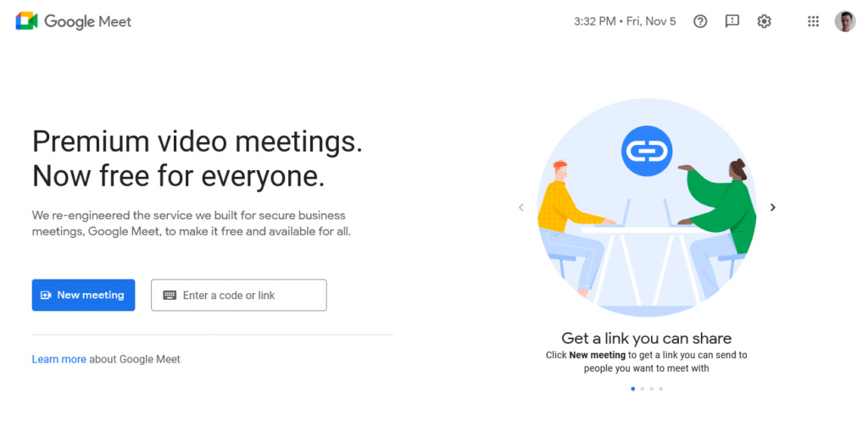Select the second carousel dot indicator

[643, 389]
